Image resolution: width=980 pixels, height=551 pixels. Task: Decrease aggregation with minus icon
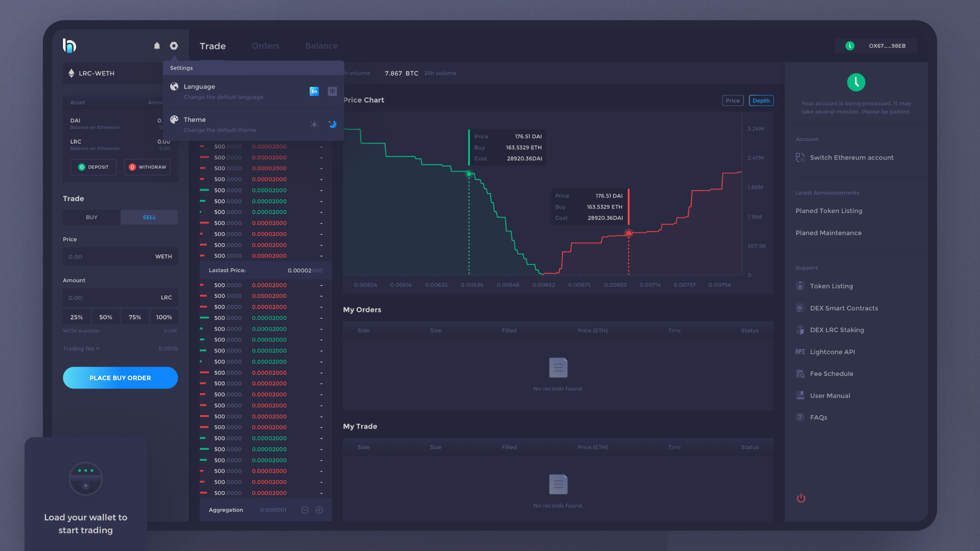pos(305,510)
